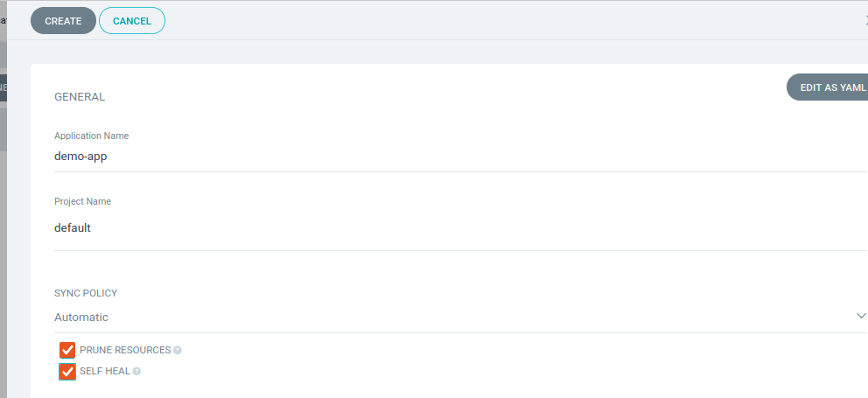Click the Project Name label
The width and height of the screenshot is (868, 398).
click(x=82, y=201)
